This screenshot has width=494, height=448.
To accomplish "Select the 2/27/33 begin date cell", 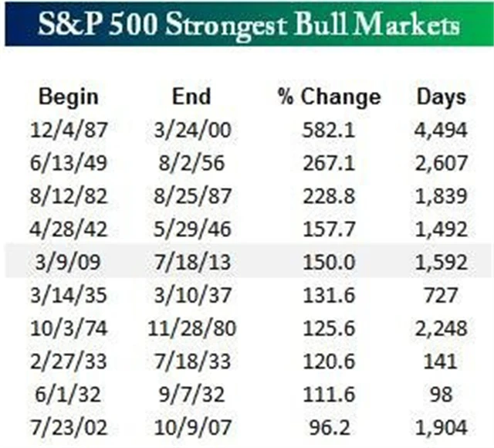I will tap(69, 361).
